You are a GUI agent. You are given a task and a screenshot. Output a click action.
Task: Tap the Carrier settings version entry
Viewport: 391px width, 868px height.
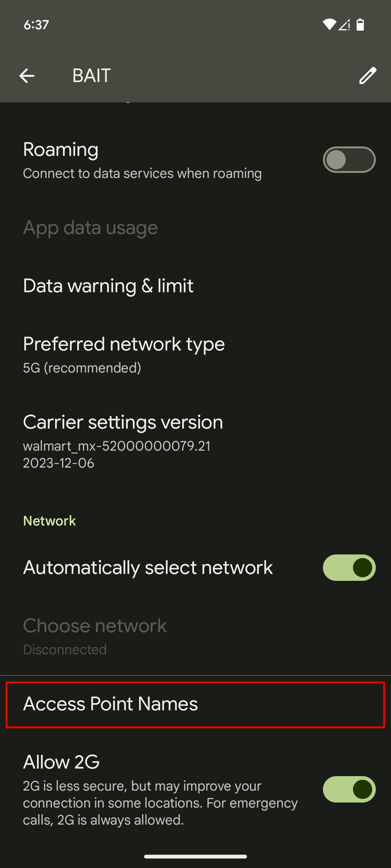(x=123, y=441)
